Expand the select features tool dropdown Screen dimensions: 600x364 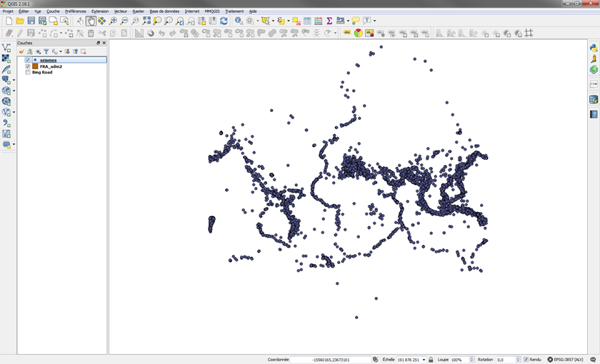pos(272,21)
